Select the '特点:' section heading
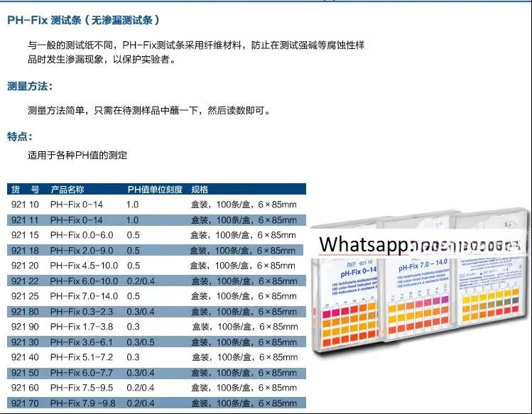532x414 pixels. point(20,137)
